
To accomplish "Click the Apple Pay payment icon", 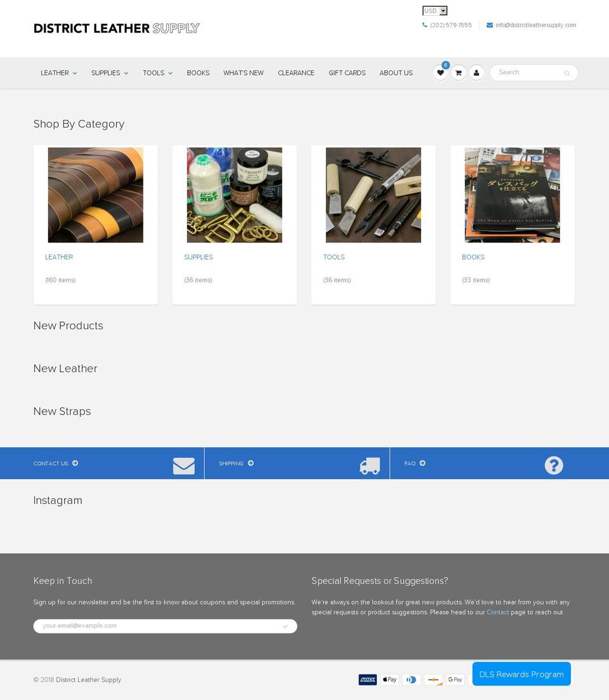I will [x=390, y=680].
